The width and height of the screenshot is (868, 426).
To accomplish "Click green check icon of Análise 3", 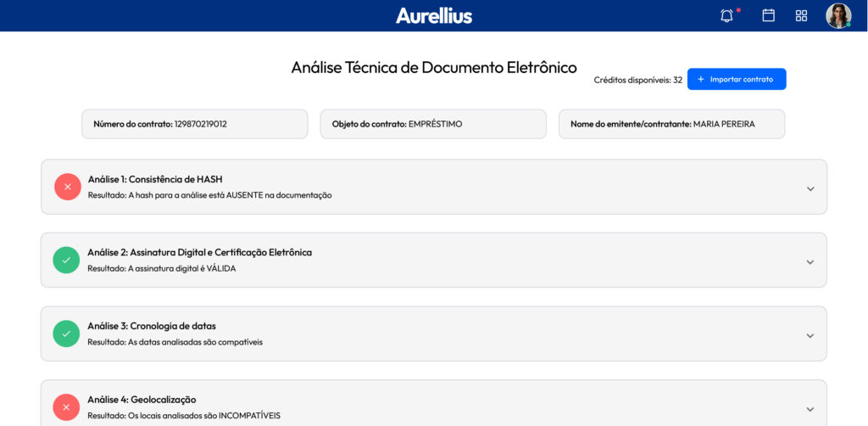I will [66, 334].
